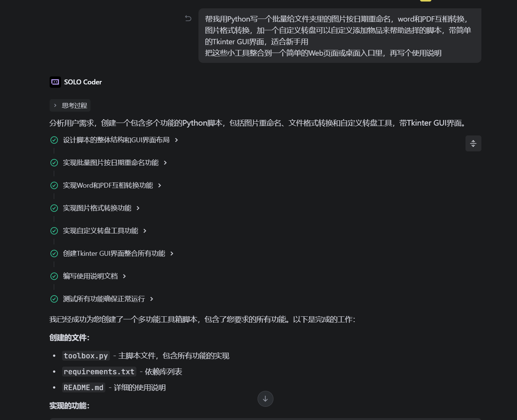The width and height of the screenshot is (517, 420).
Task: Click green check icon for 实现Word和PDF互相转换功能
Action: pos(54,185)
